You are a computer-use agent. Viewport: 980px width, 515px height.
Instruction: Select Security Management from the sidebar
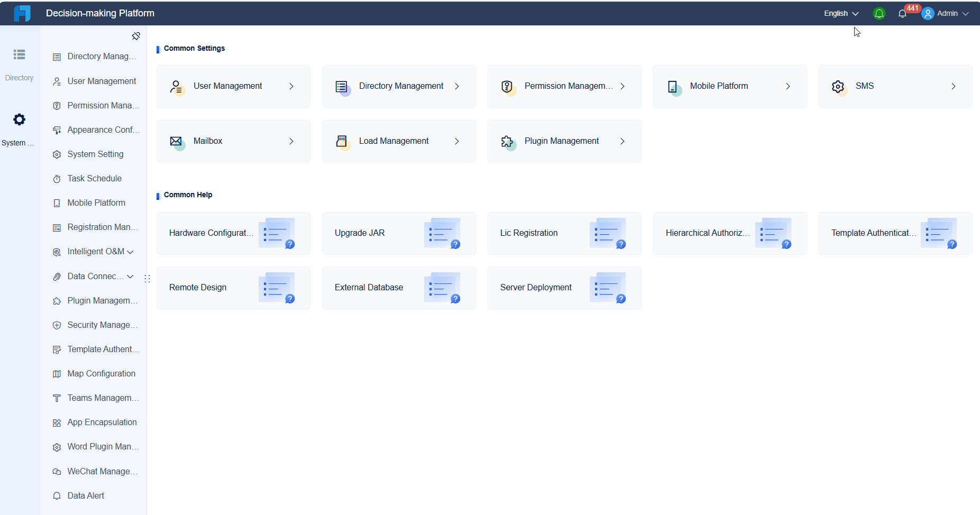(x=100, y=325)
